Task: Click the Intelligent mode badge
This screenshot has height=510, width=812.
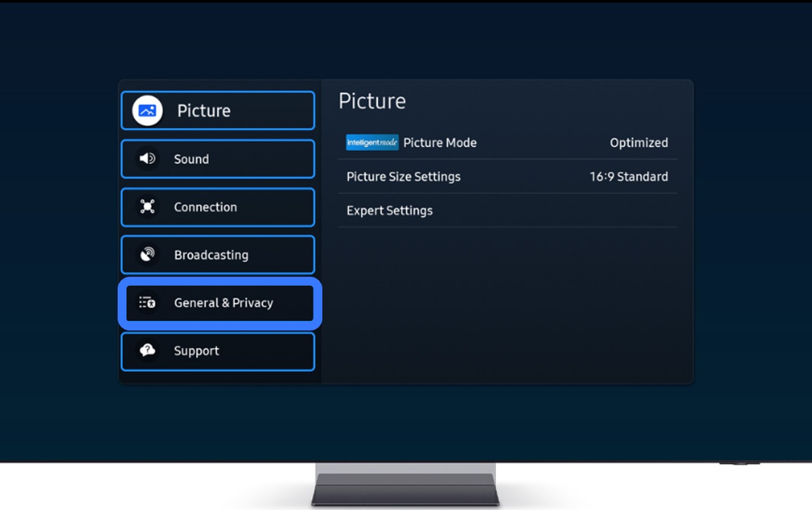Action: click(x=372, y=142)
